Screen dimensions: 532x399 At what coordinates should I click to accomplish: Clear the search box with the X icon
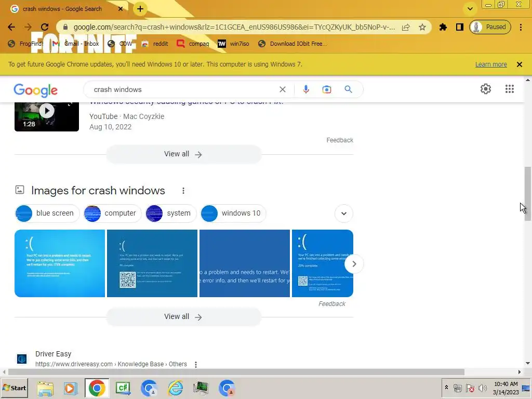pyautogui.click(x=283, y=89)
